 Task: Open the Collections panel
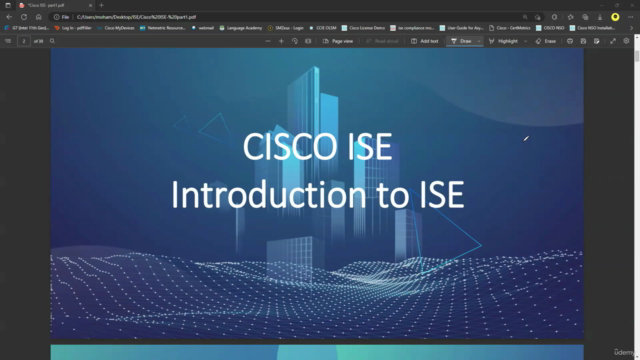[x=585, y=17]
